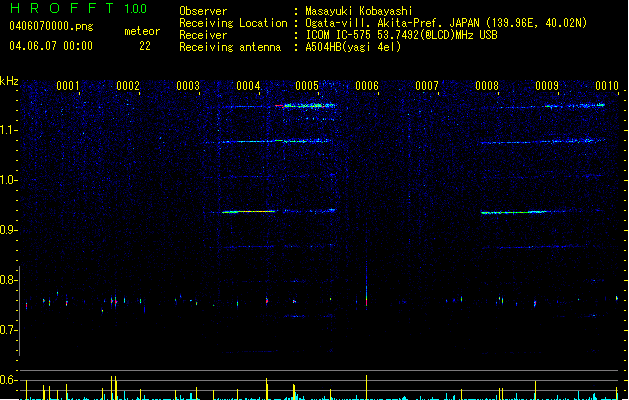Select the file name 0406070000.png
Screen dimensions: 629x400
point(51,26)
